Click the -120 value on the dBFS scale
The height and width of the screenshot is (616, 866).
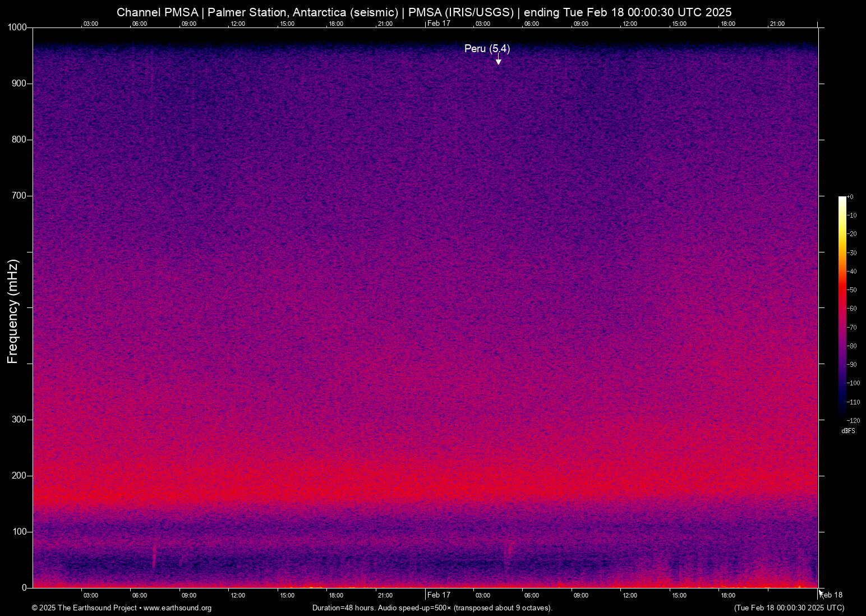(853, 420)
